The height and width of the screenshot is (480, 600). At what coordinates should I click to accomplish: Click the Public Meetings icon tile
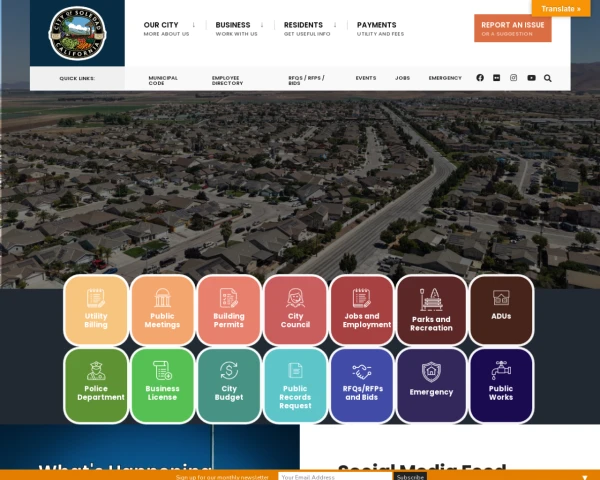(x=162, y=310)
